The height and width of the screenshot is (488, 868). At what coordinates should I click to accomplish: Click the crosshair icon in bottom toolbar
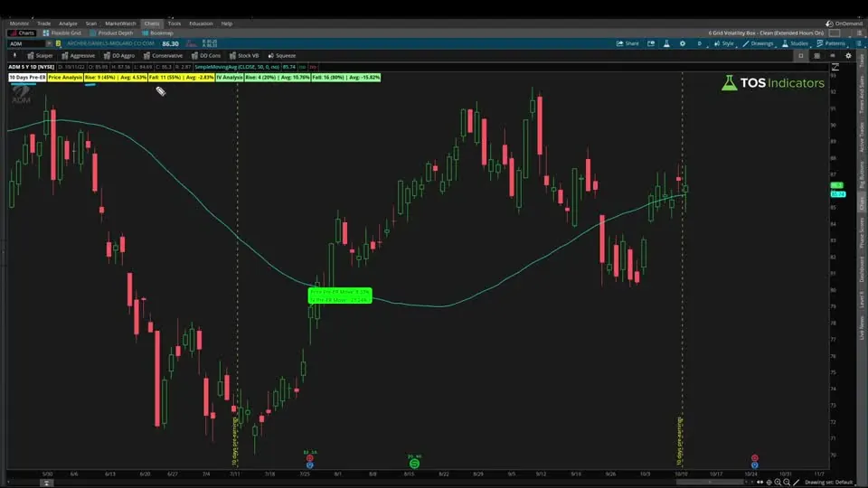[769, 483]
